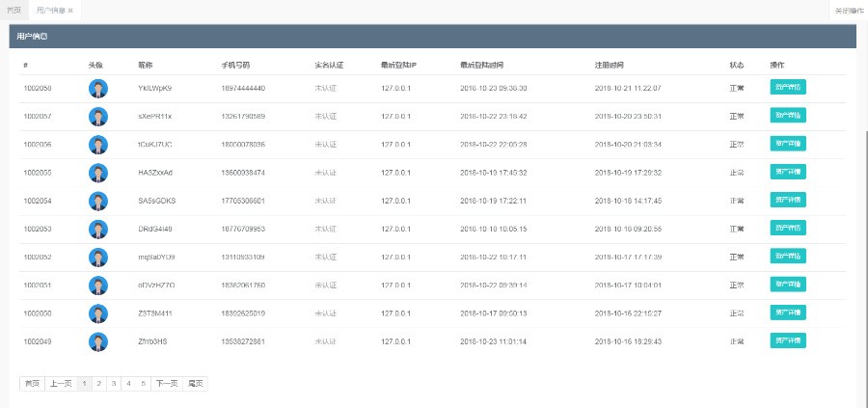
Task: Click avatar for user ID 1002052
Action: tap(98, 258)
